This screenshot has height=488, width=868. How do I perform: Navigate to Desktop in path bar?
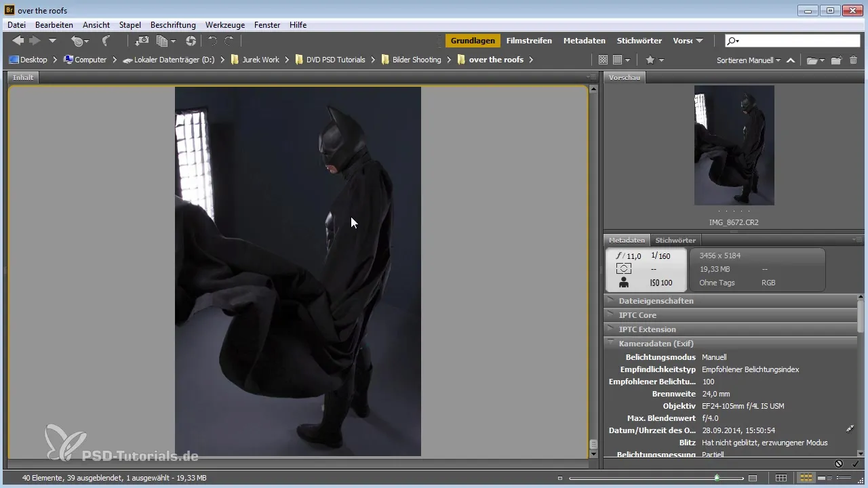28,60
